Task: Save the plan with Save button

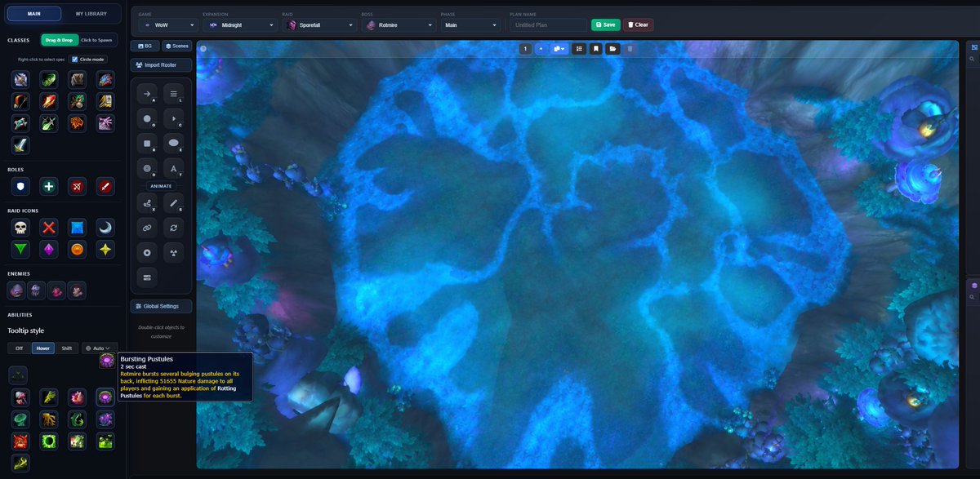Action: pos(606,24)
